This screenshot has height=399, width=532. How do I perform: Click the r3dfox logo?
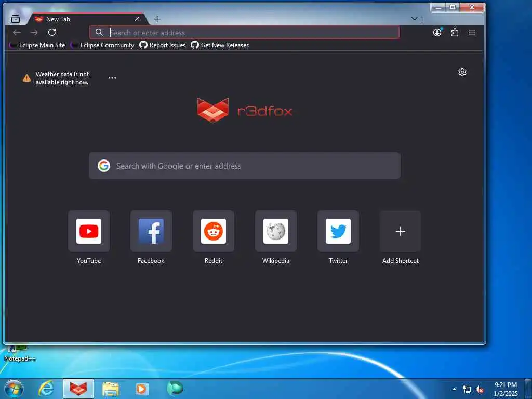(245, 111)
